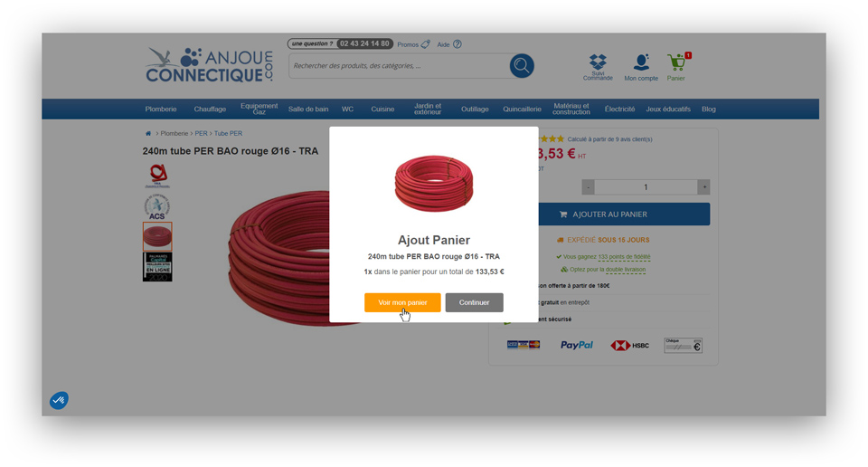The image size is (868, 467).
Task: Click the blue checkmark badge icon
Action: coord(60,400)
